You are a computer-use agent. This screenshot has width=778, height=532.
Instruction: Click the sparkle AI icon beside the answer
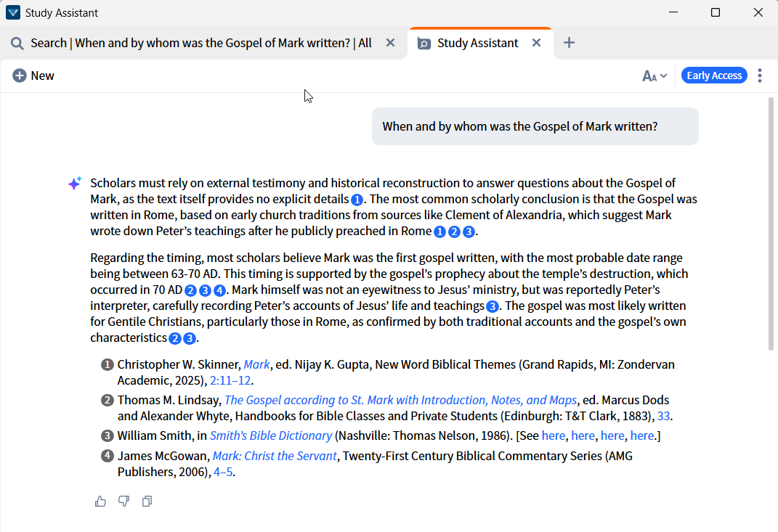point(75,183)
